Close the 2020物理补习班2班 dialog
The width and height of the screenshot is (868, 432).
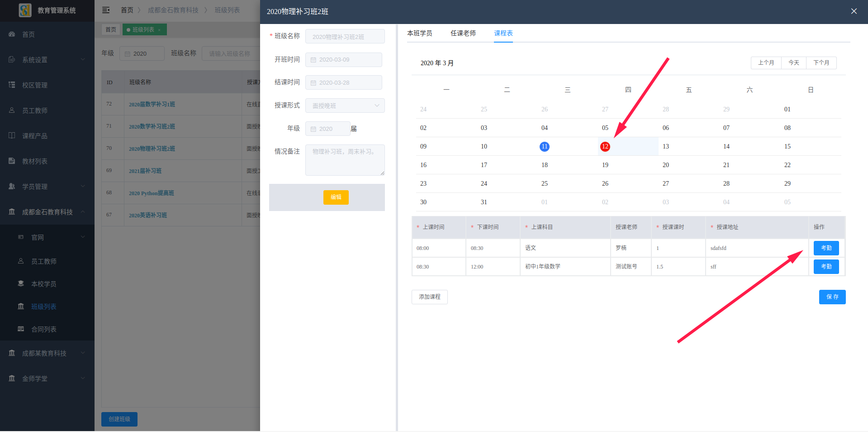click(854, 11)
